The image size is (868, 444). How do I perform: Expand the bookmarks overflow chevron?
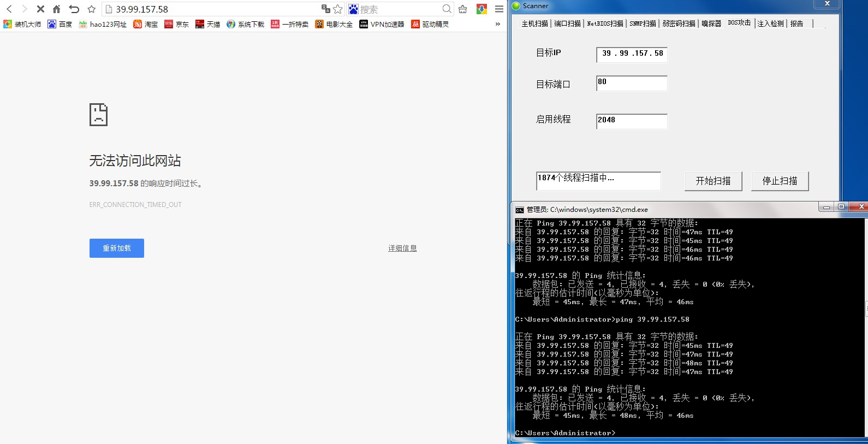pyautogui.click(x=497, y=24)
